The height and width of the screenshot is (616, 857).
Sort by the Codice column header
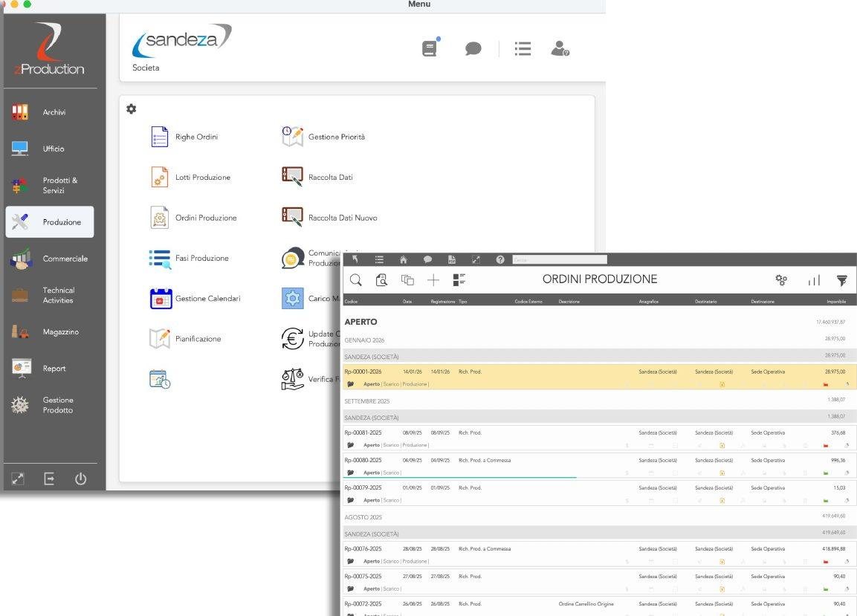[x=351, y=301]
